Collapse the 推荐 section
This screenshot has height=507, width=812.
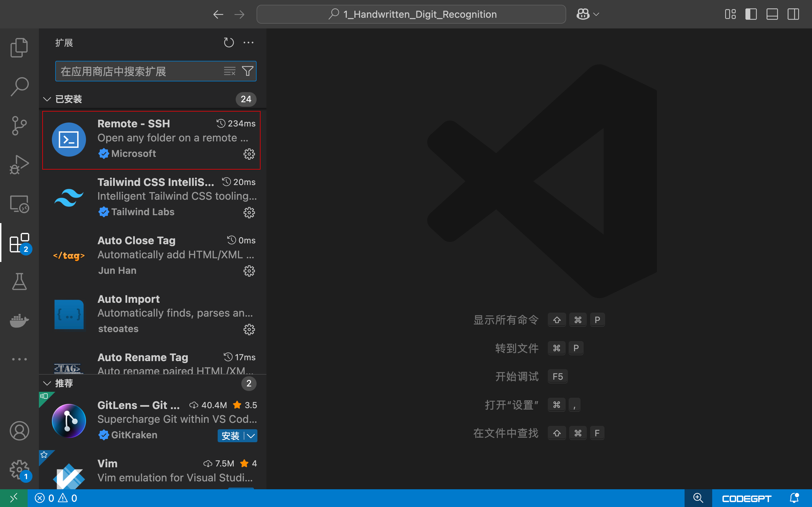coord(47,383)
